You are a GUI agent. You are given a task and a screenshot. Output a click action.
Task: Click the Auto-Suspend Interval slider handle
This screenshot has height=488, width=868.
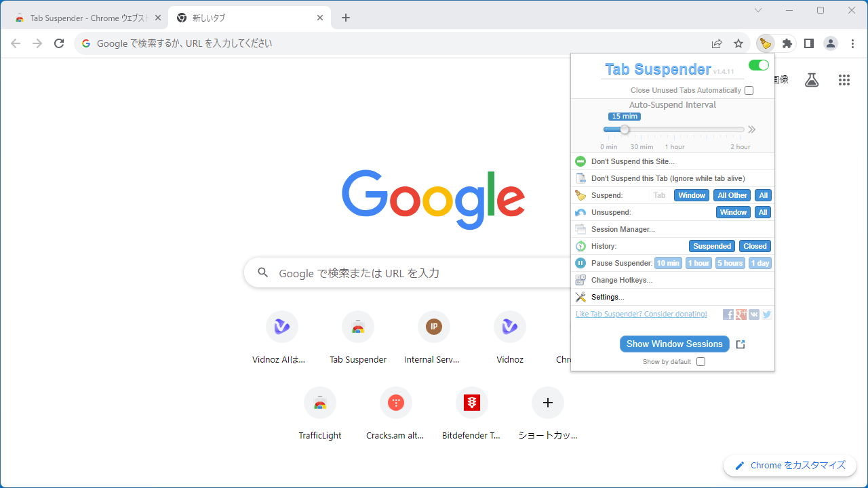click(x=625, y=129)
